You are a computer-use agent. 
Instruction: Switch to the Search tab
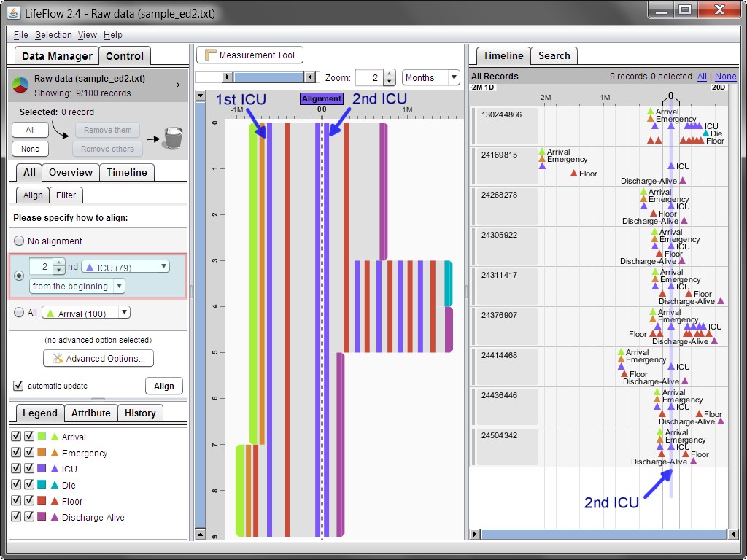(x=554, y=55)
